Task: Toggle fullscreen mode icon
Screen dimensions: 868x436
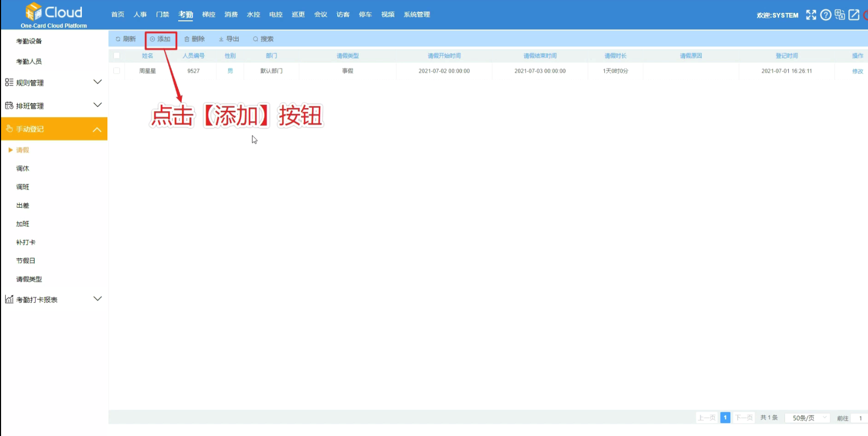Action: (x=811, y=15)
